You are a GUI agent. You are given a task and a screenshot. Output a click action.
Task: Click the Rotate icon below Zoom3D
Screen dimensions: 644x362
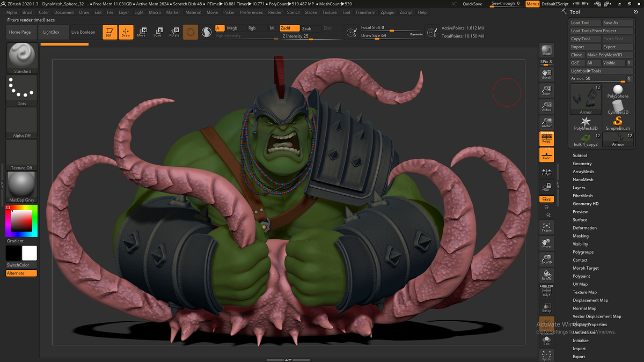tap(546, 275)
